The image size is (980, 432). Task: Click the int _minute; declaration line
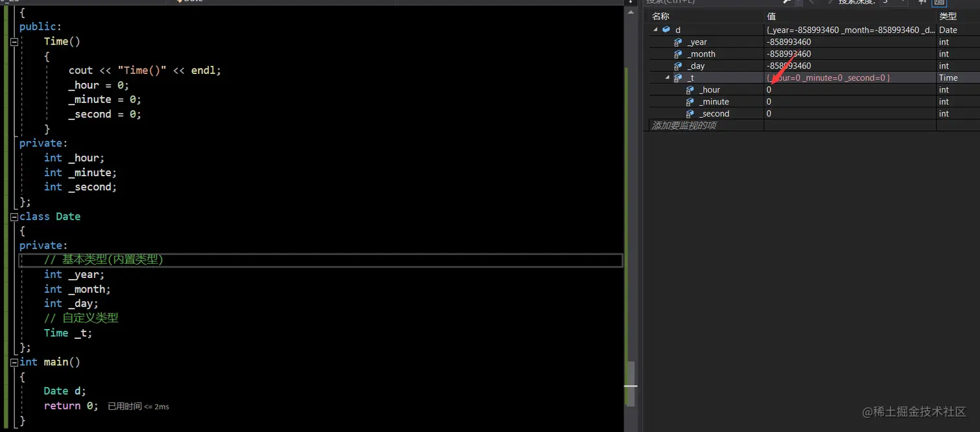pyautogui.click(x=80, y=173)
